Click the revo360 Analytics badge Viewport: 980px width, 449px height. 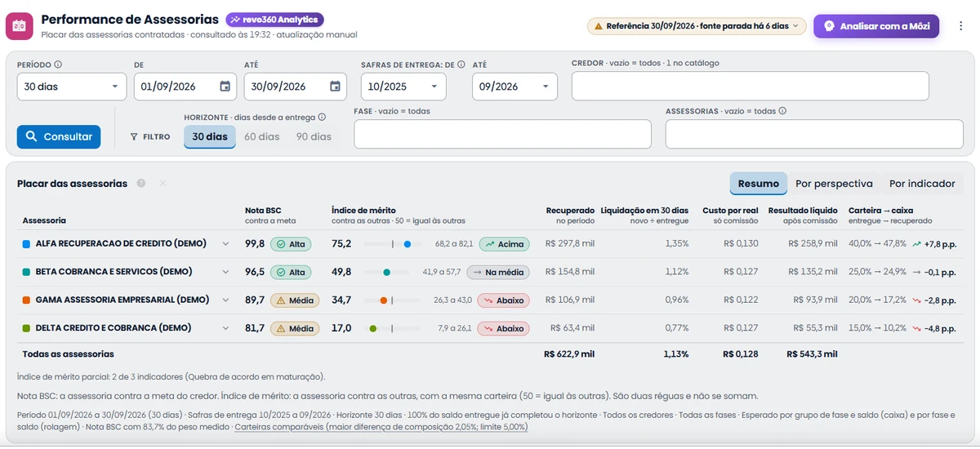pos(274,20)
